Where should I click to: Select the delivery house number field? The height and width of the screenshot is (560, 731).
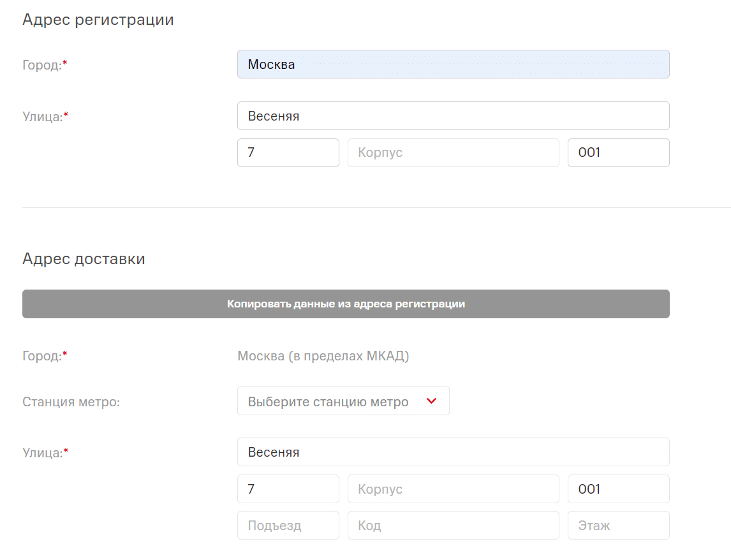click(288, 489)
